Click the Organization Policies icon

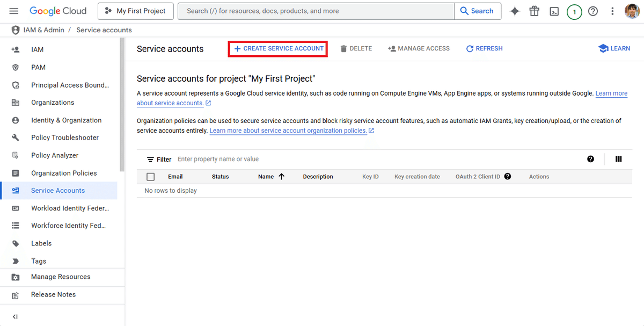(16, 173)
